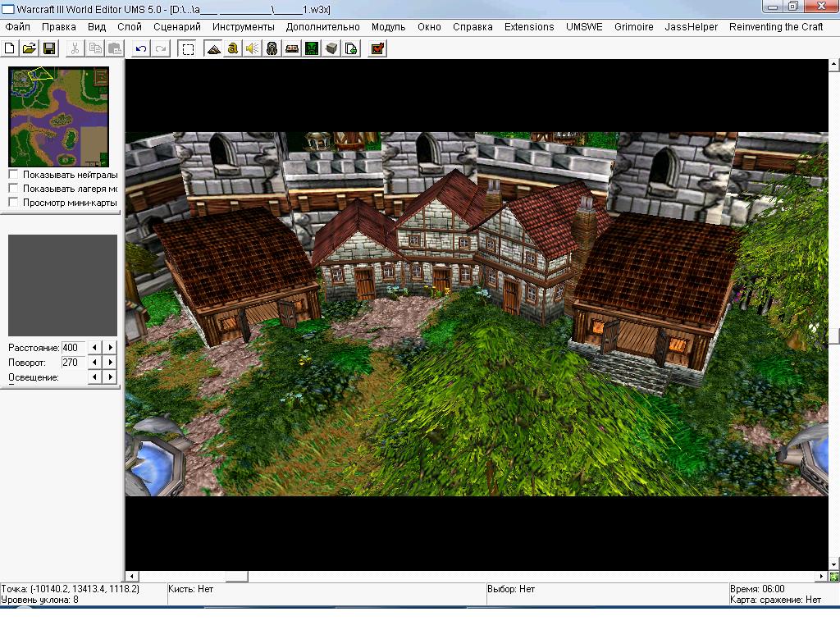Open the Grimoire menu
The height and width of the screenshot is (630, 840).
pyautogui.click(x=634, y=27)
